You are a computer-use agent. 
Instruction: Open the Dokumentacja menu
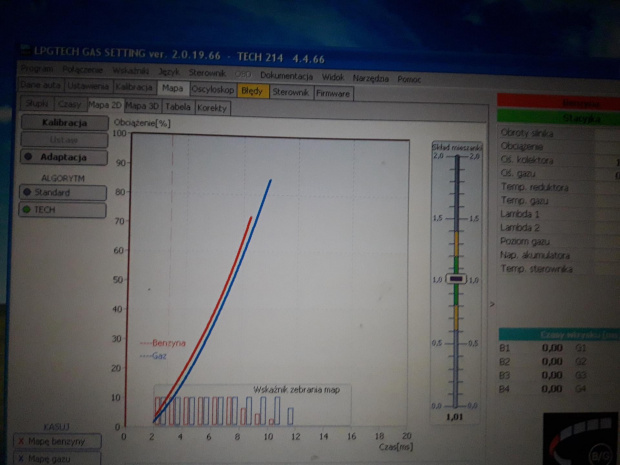click(x=286, y=76)
